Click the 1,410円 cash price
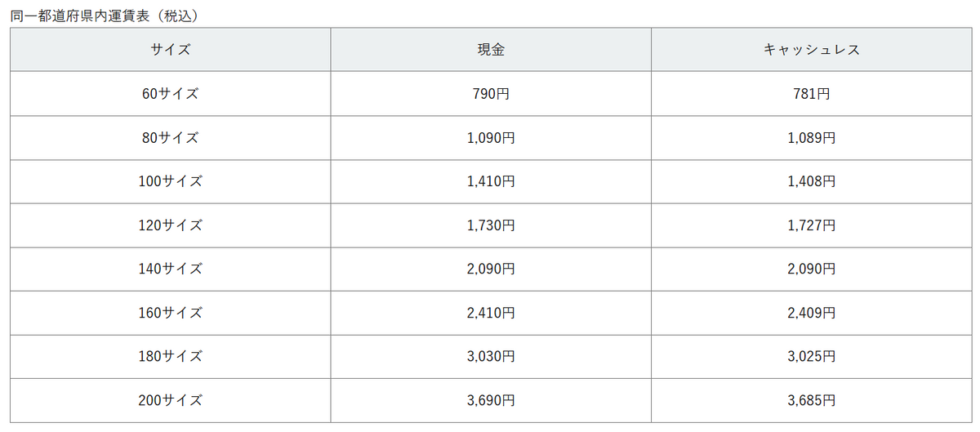Image resolution: width=980 pixels, height=432 pixels. (x=491, y=181)
